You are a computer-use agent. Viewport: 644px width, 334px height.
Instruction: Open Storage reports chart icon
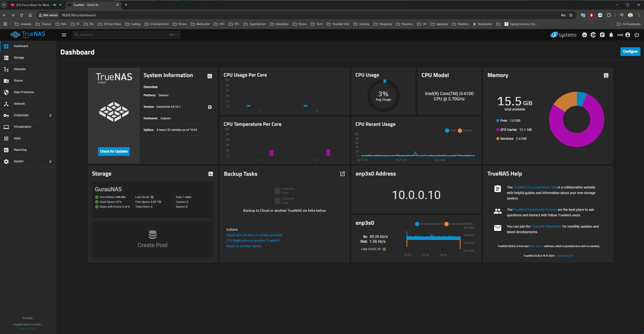(210, 174)
